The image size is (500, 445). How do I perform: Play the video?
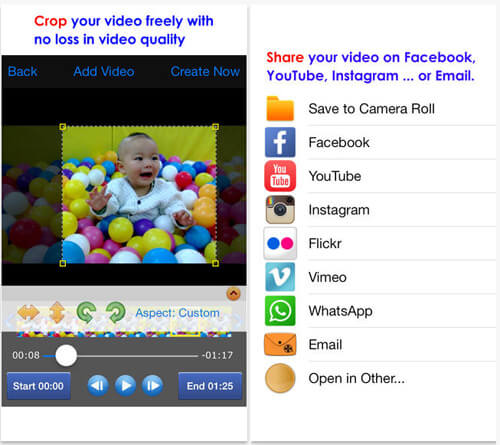pyautogui.click(x=125, y=386)
